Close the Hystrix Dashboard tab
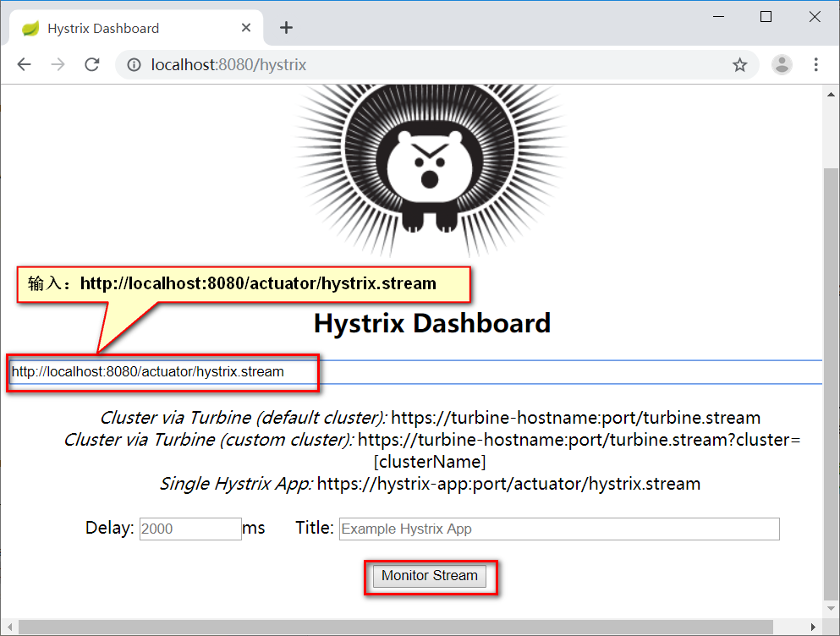 click(246, 28)
